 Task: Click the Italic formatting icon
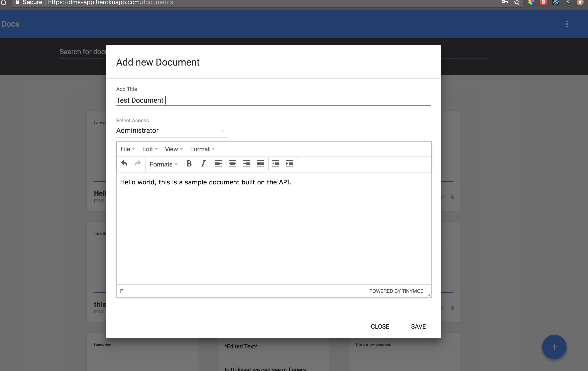(x=203, y=164)
